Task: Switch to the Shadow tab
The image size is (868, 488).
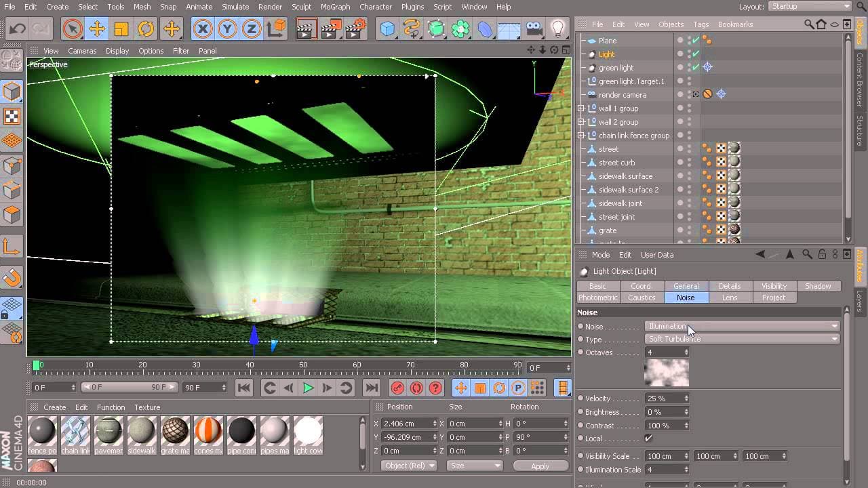Action: click(x=817, y=286)
